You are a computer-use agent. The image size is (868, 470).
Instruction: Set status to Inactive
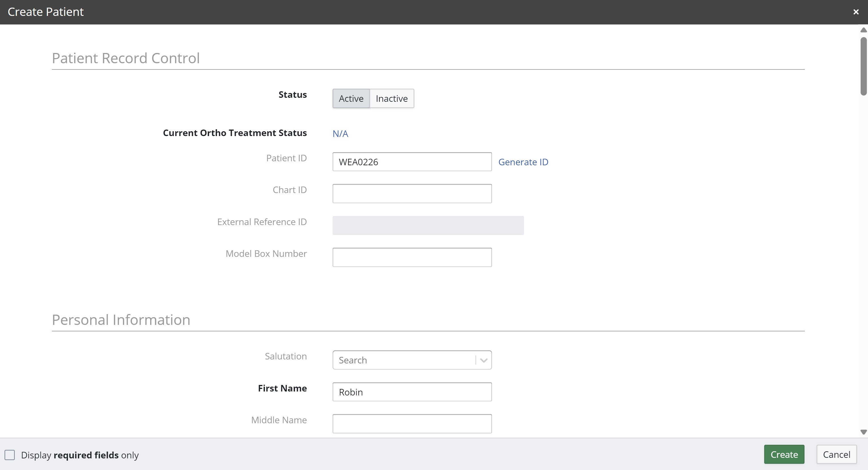tap(392, 98)
